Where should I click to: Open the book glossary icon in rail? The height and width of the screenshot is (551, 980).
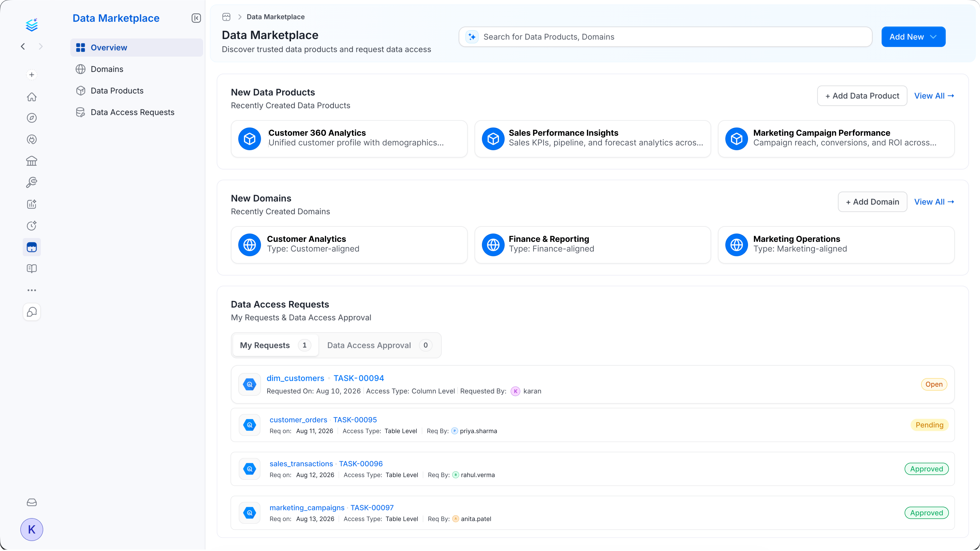pyautogui.click(x=32, y=268)
